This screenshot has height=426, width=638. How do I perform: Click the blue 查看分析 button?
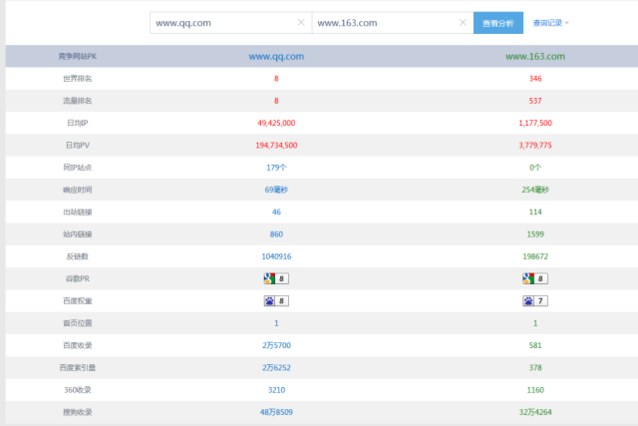pos(498,23)
